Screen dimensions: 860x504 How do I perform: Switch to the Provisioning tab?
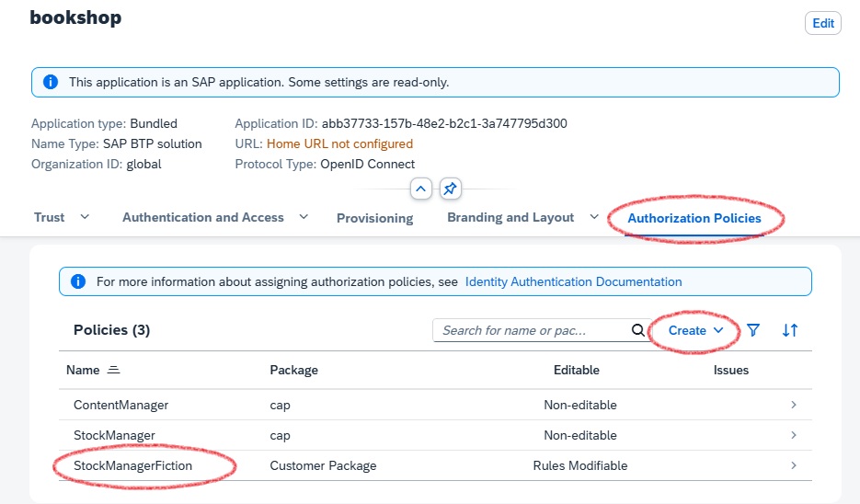point(374,218)
